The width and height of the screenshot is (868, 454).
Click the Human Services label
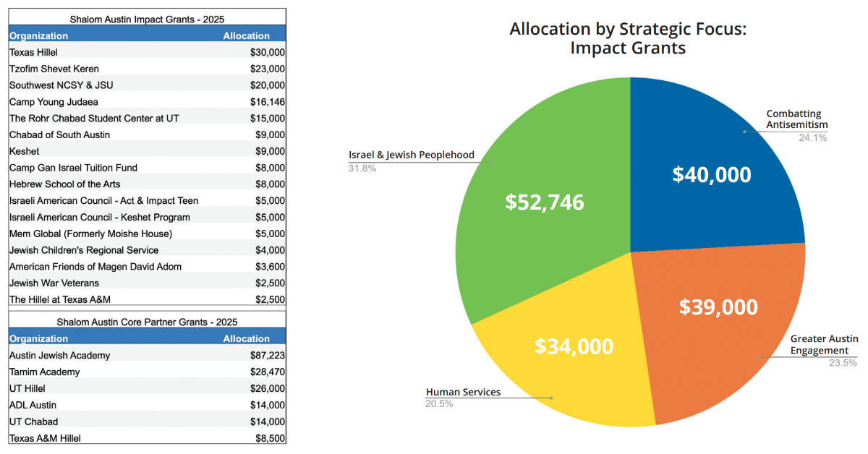pos(463,392)
